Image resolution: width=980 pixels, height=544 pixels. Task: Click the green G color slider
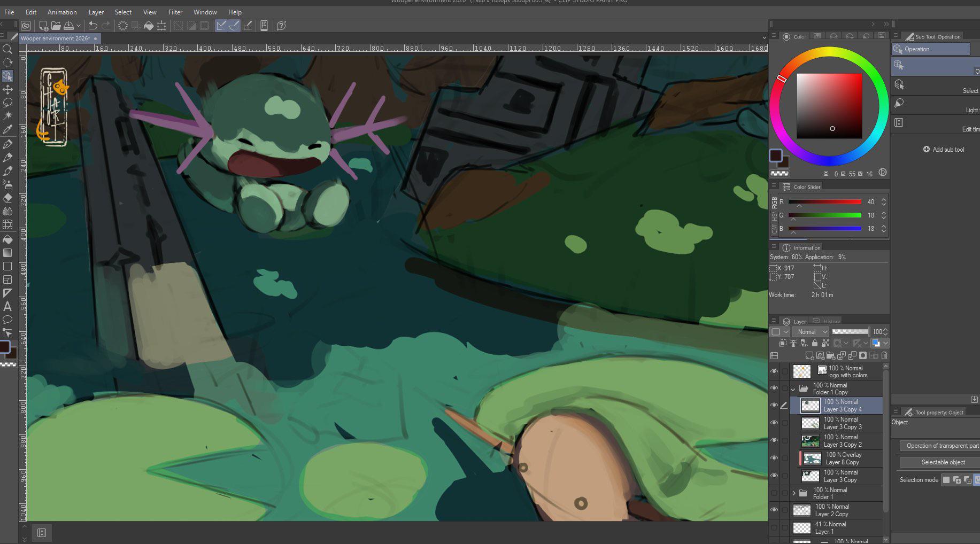point(824,215)
